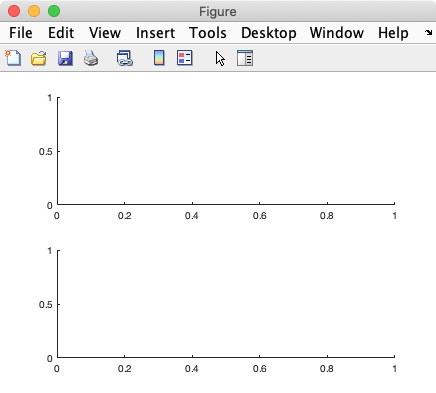Open the Desktop menu
The width and height of the screenshot is (436, 393).
(x=269, y=33)
